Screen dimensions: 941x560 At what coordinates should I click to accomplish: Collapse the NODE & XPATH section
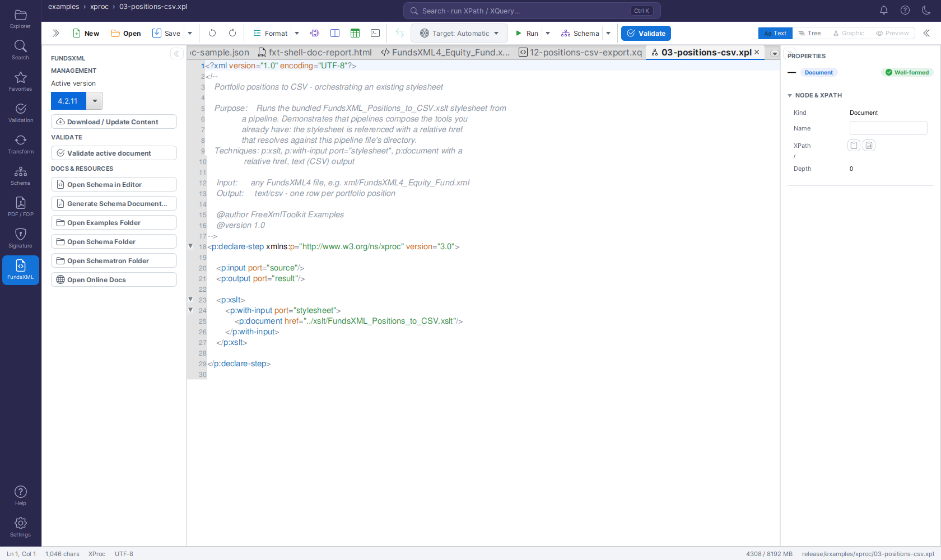[x=790, y=96]
